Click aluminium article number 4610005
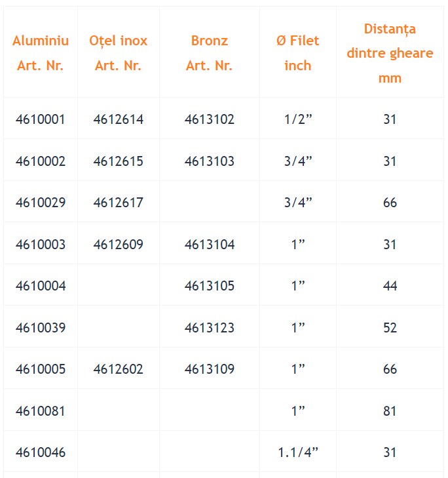Image resolution: width=448 pixels, height=478 pixels. 41,369
